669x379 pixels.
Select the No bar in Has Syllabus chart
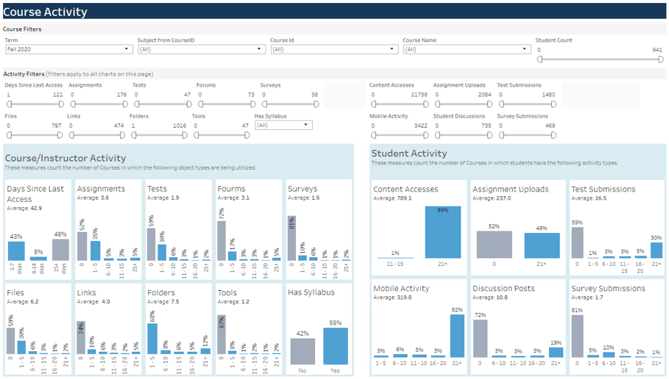point(303,351)
